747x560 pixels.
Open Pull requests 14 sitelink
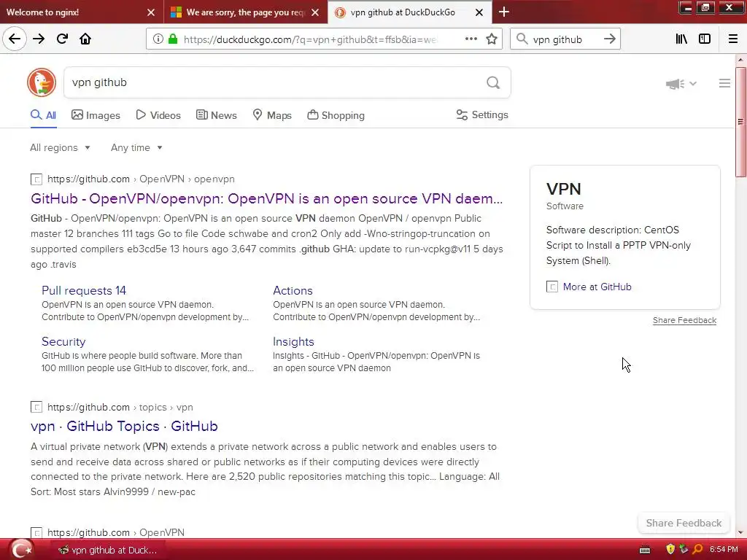click(x=84, y=290)
